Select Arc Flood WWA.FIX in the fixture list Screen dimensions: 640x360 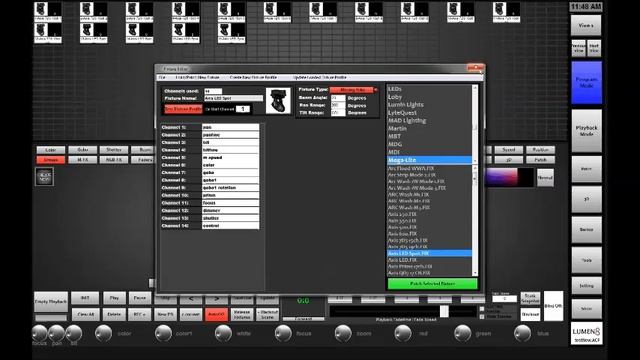click(x=429, y=168)
